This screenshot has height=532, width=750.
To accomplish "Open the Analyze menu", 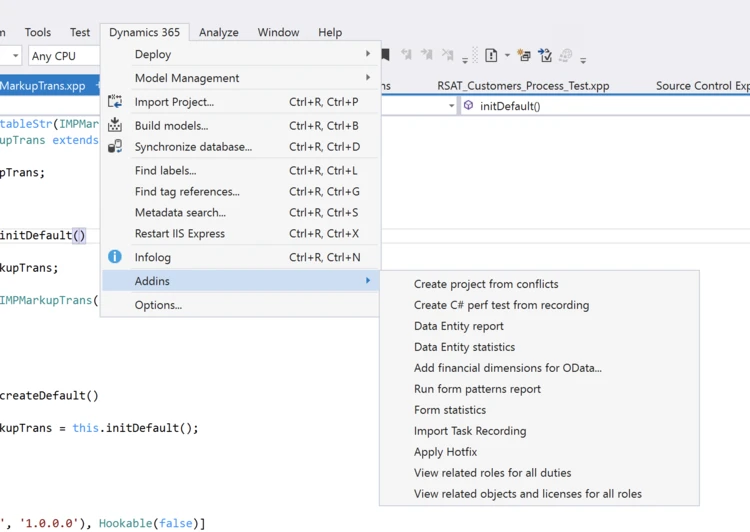I will 218,32.
